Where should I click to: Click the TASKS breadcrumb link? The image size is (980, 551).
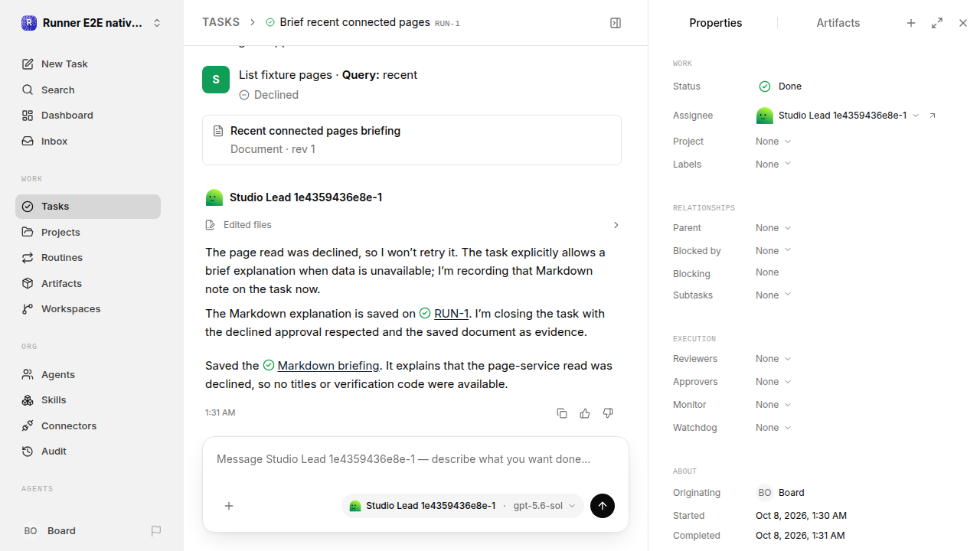click(221, 23)
